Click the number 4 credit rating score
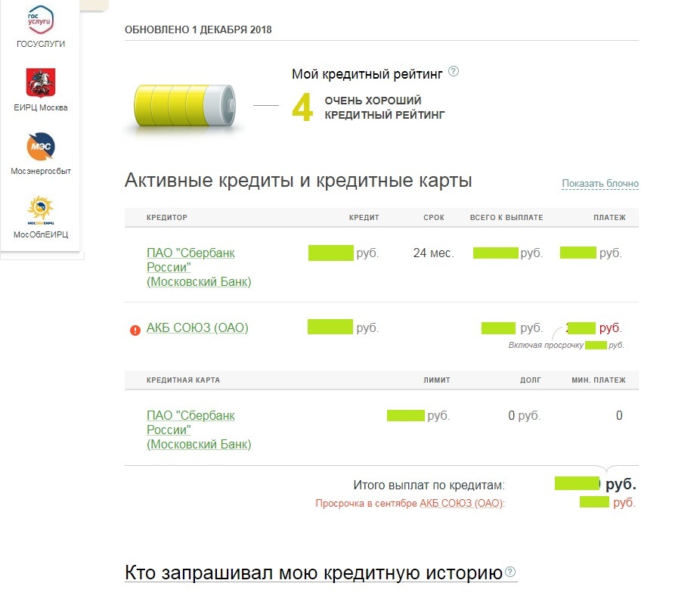 click(302, 109)
